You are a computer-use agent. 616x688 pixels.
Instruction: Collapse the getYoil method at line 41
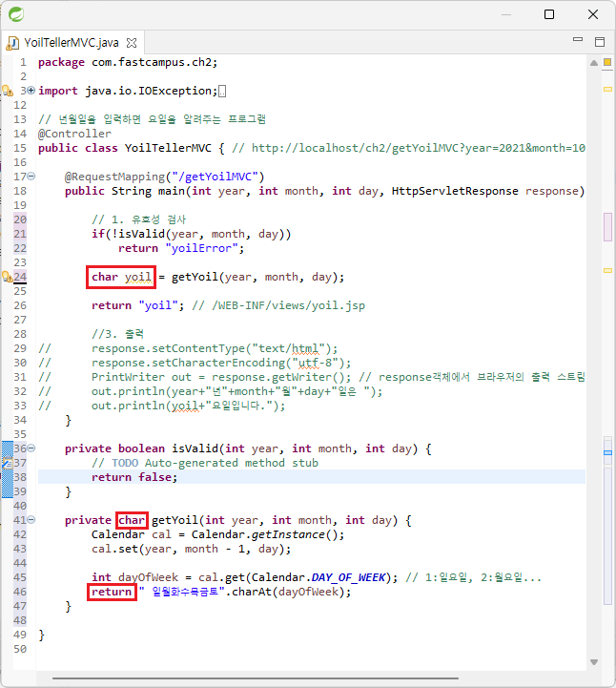(31, 520)
